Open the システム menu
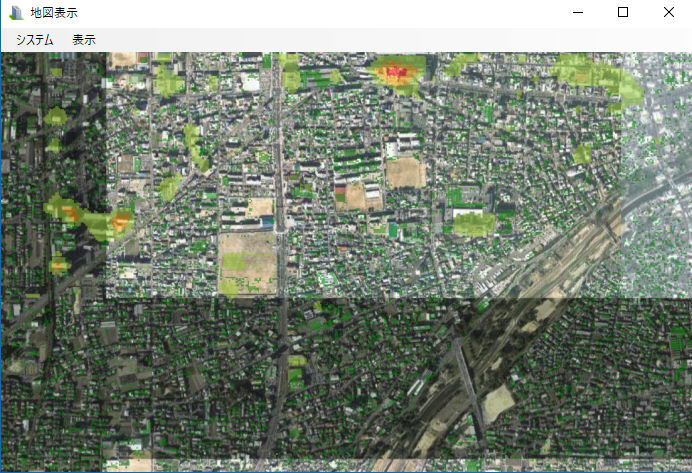Viewport: 692px width, 473px height. (34, 40)
